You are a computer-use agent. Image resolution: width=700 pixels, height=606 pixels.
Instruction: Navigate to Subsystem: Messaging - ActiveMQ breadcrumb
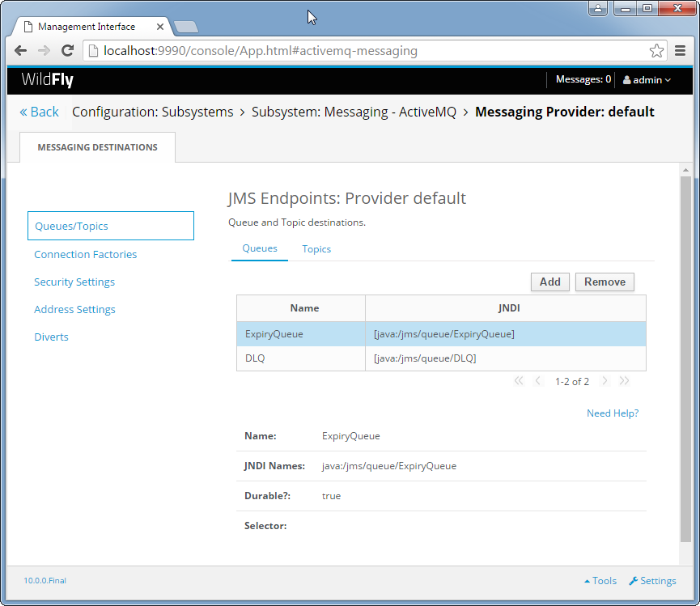coord(354,112)
